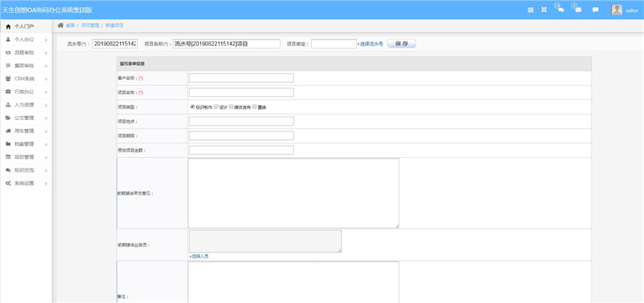Click 新建项目 in the breadcrumb
The height and width of the screenshot is (303, 644).
click(x=114, y=26)
